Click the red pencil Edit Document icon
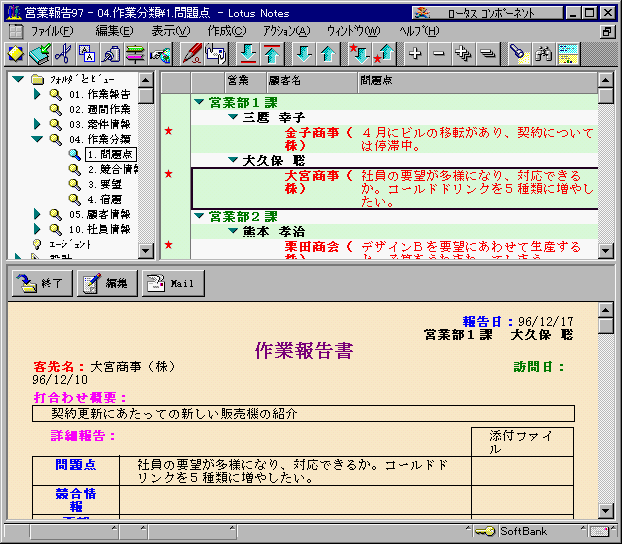 tap(191, 53)
